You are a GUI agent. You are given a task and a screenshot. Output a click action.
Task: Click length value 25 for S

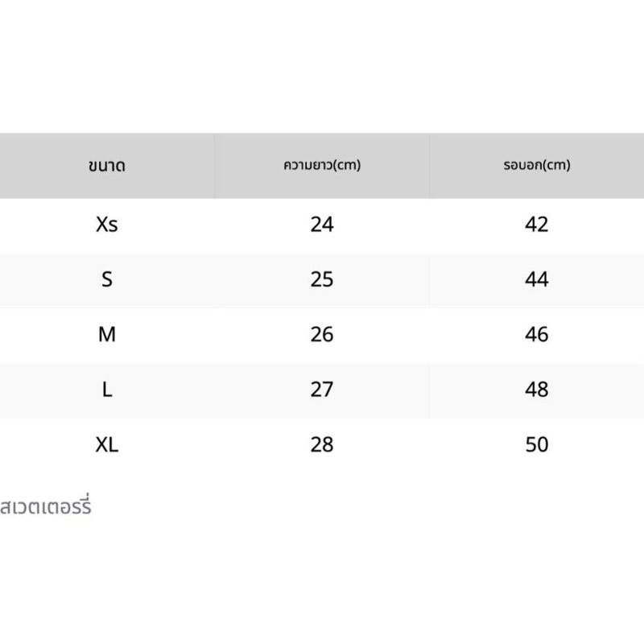point(322,279)
